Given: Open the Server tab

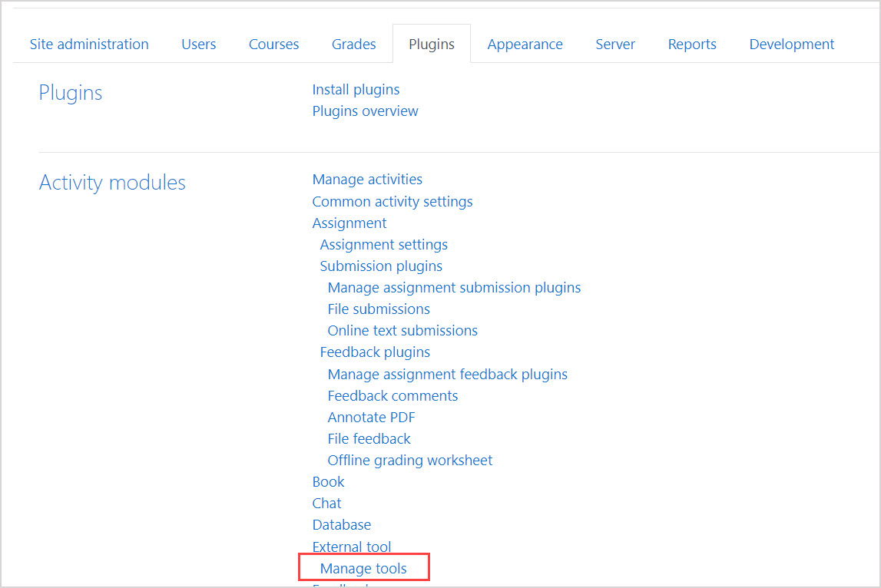Looking at the screenshot, I should pos(614,44).
